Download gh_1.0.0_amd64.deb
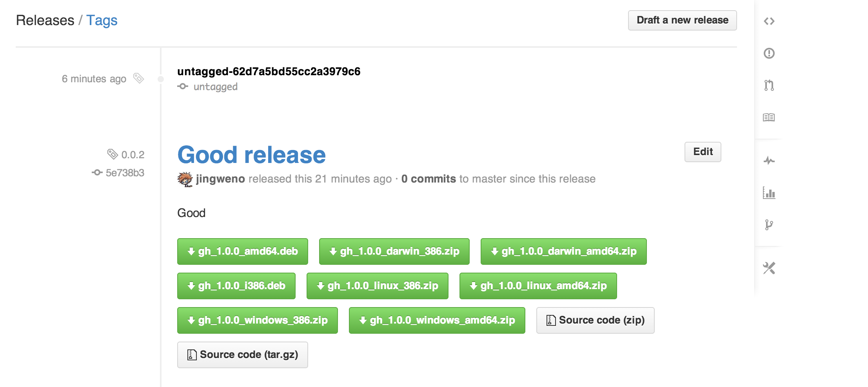This screenshot has height=387, width=868. pyautogui.click(x=242, y=251)
